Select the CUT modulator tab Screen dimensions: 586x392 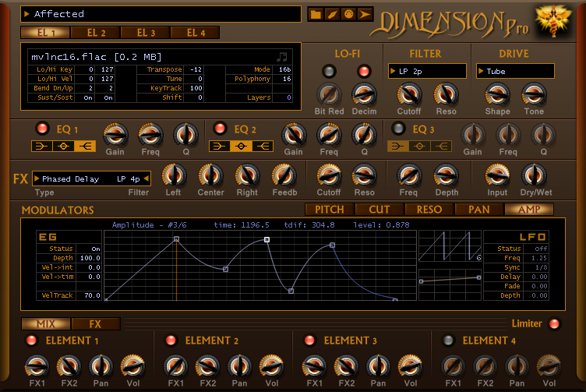click(379, 210)
